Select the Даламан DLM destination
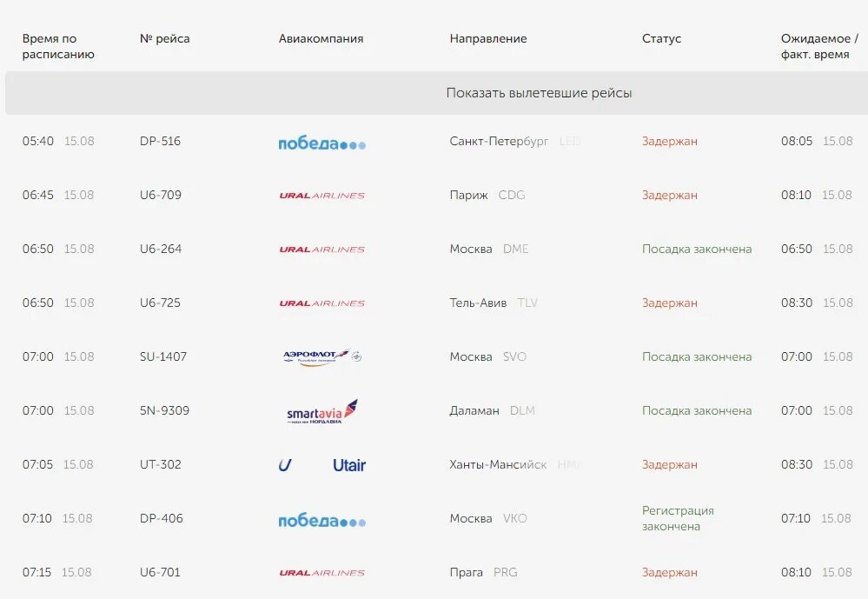Image resolution: width=868 pixels, height=599 pixels. pyautogui.click(x=492, y=411)
